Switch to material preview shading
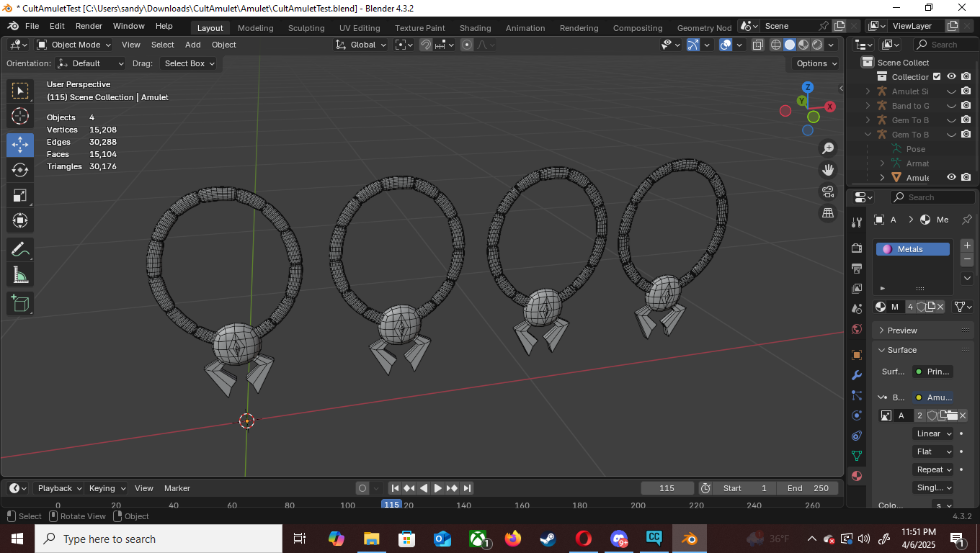Viewport: 980px width, 553px height. click(x=803, y=45)
